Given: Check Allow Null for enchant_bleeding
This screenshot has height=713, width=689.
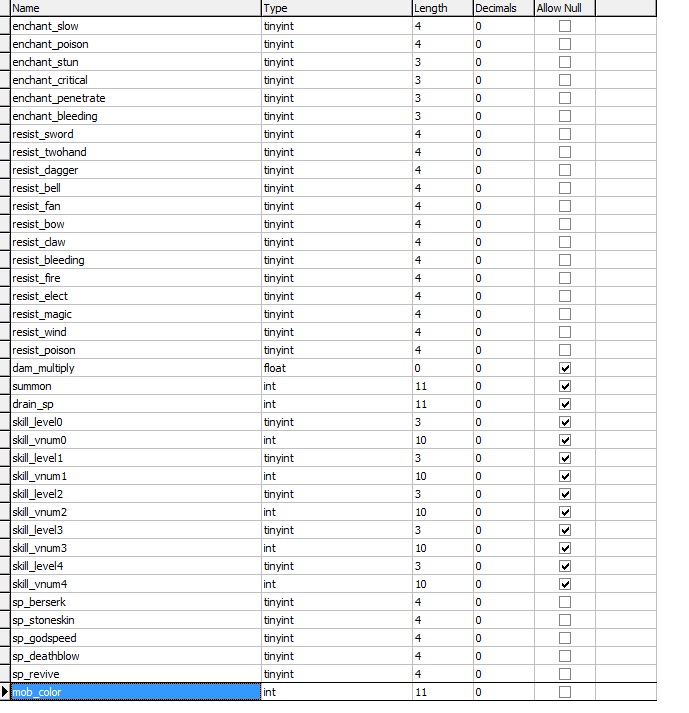Looking at the screenshot, I should tap(564, 116).
